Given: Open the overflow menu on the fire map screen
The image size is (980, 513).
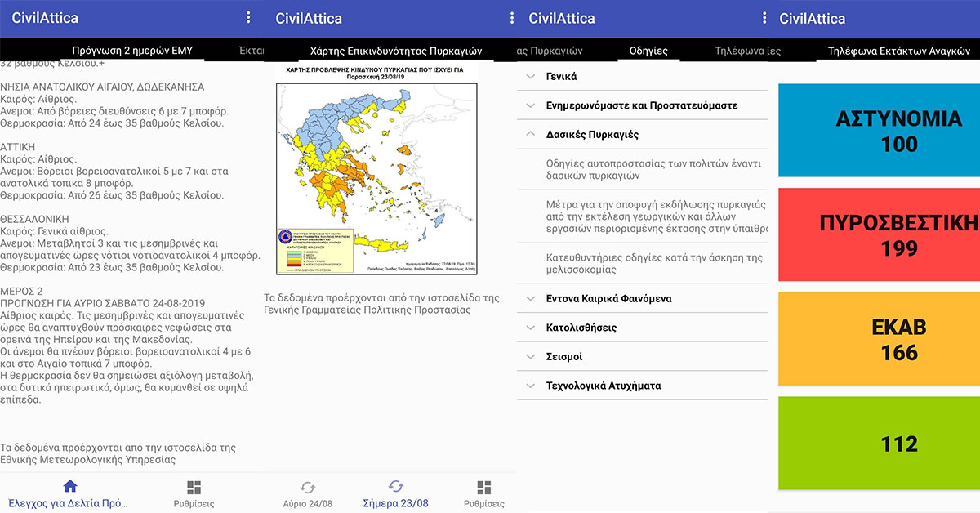Looking at the screenshot, I should point(512,17).
